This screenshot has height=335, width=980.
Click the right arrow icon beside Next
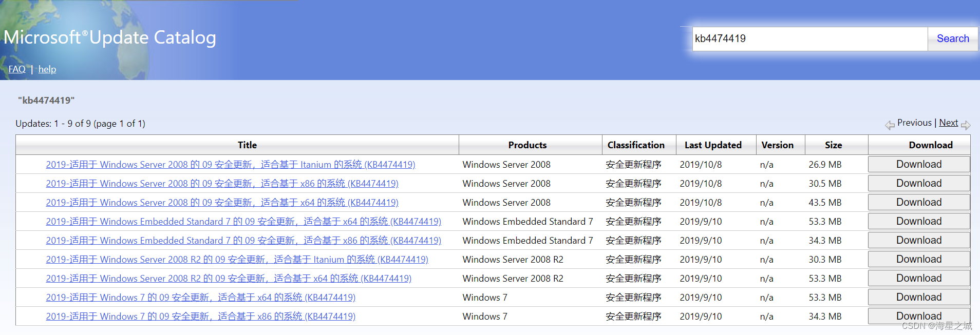[x=966, y=125]
